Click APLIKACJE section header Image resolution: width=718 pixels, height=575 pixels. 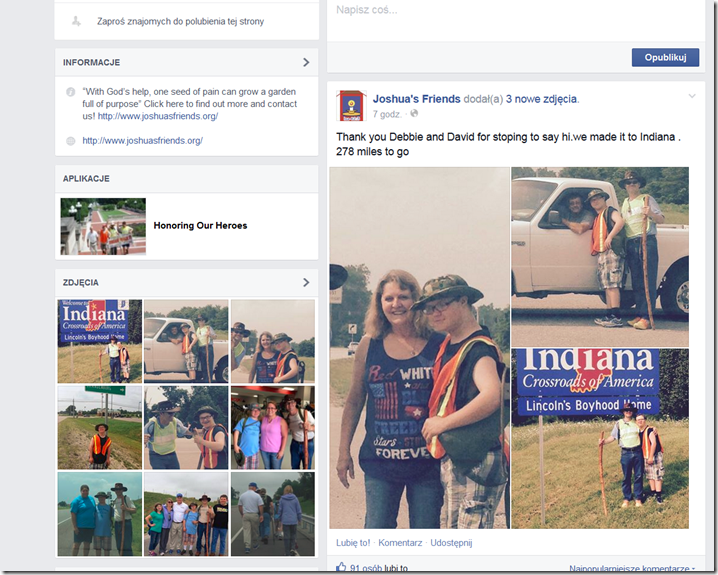pos(86,179)
